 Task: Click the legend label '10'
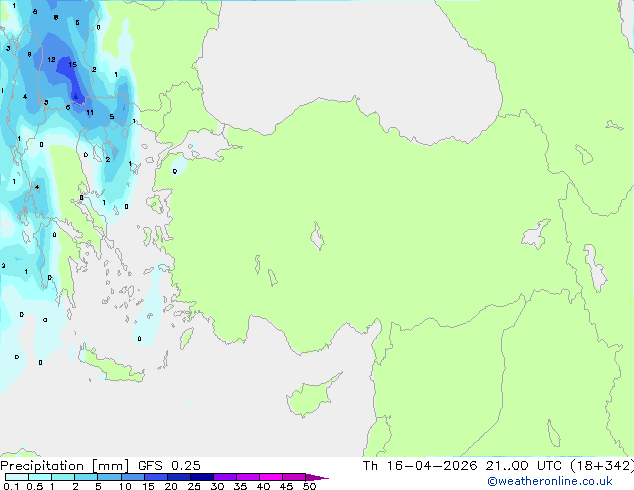click(125, 486)
